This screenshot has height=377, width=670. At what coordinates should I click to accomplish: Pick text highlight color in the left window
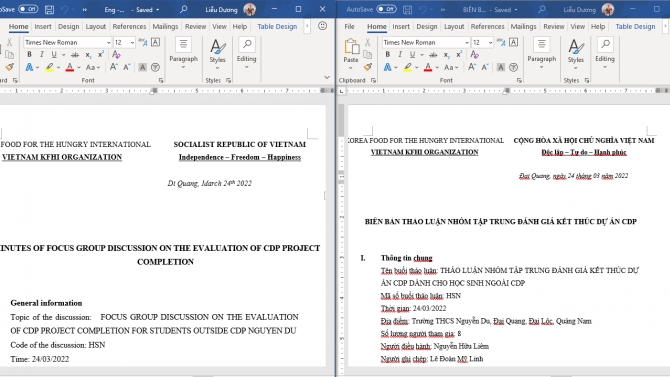click(50, 67)
